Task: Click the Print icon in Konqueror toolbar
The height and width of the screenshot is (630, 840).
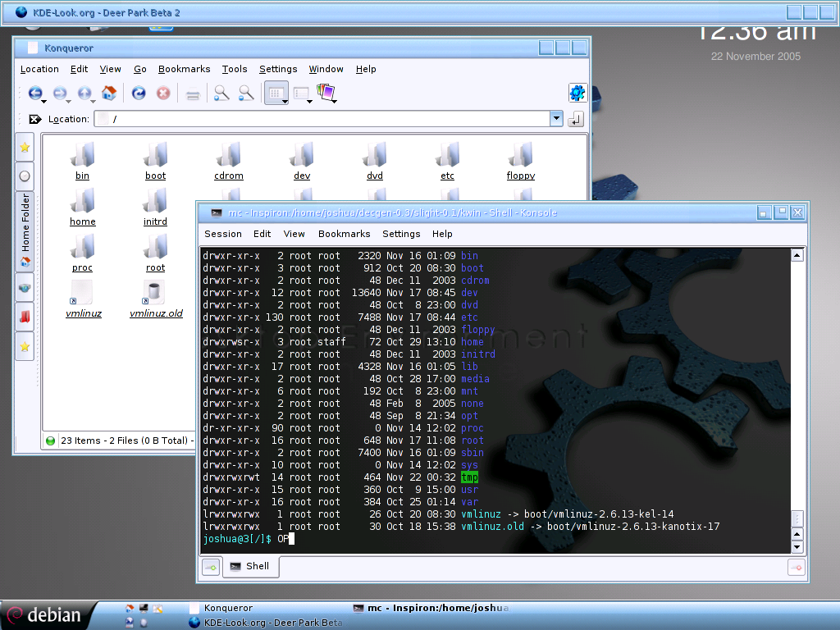Action: coord(193,94)
